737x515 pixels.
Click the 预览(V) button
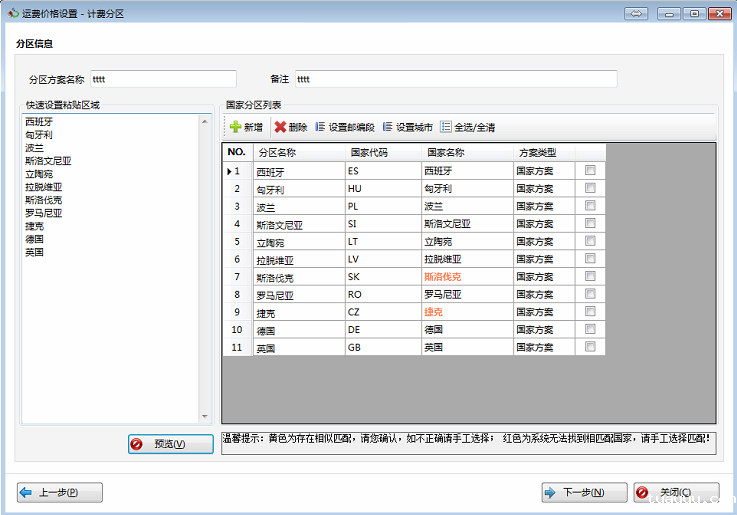pos(171,444)
